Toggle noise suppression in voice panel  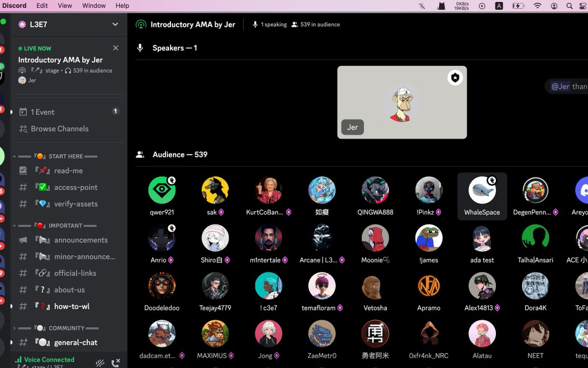point(100,363)
